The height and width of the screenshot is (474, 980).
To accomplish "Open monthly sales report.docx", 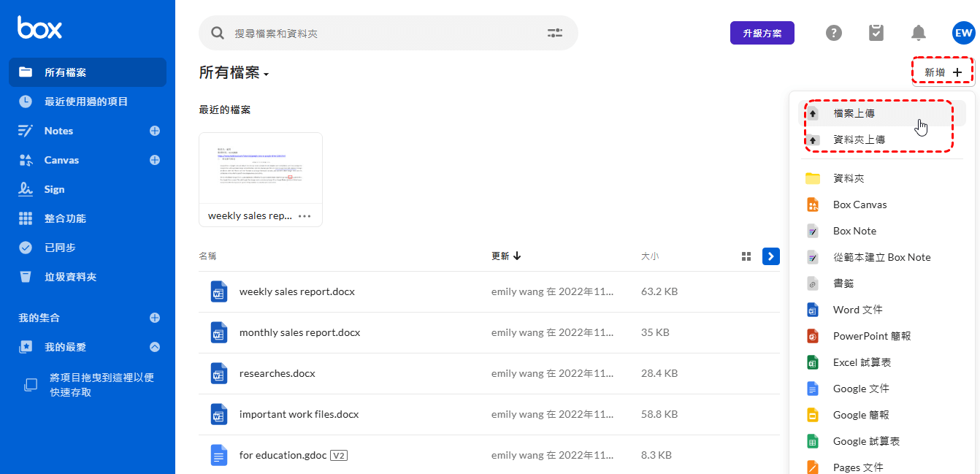I will click(x=299, y=332).
